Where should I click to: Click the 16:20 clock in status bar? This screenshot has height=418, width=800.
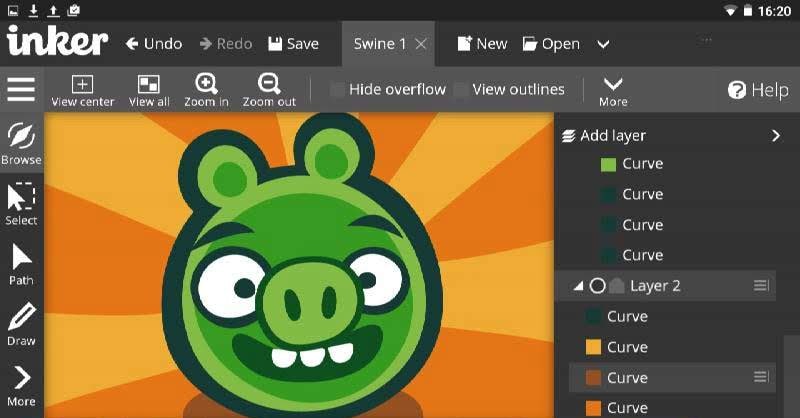click(x=774, y=11)
